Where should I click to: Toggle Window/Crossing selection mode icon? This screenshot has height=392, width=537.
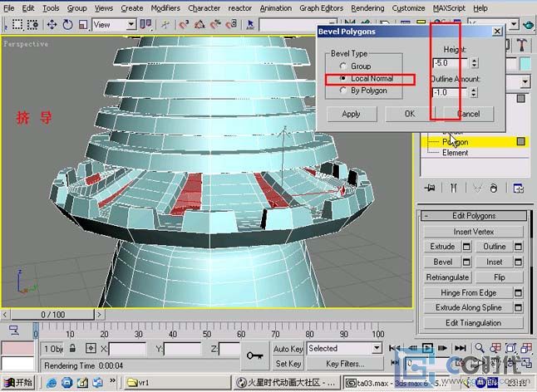click(x=32, y=24)
